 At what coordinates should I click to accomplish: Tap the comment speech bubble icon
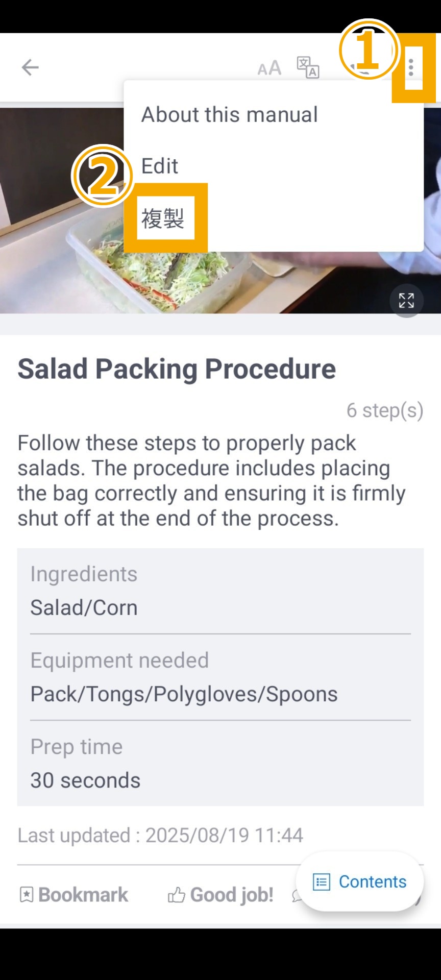point(297,895)
